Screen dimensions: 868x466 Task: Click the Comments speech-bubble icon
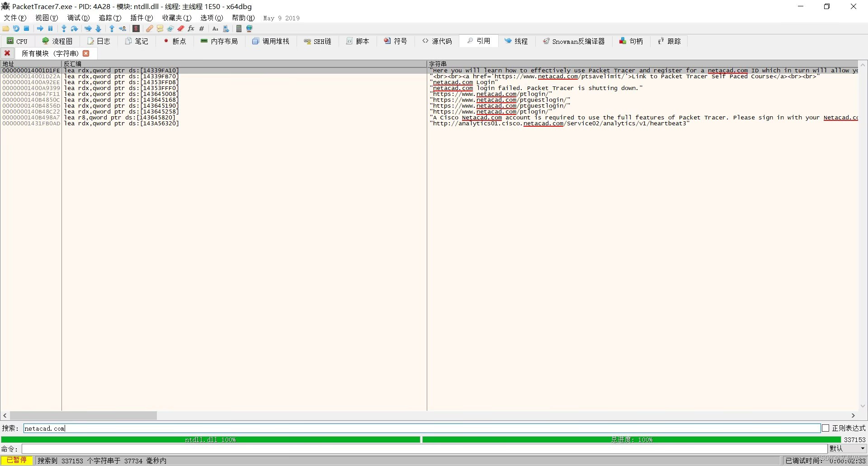(x=160, y=29)
